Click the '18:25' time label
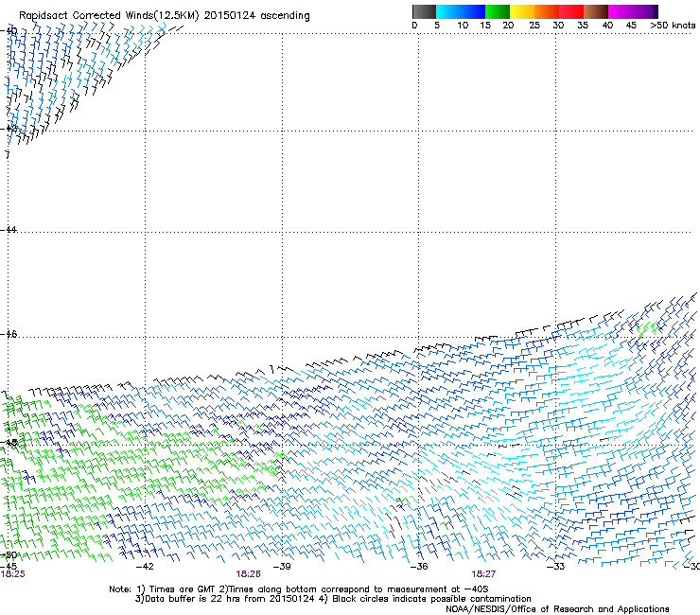 13,574
